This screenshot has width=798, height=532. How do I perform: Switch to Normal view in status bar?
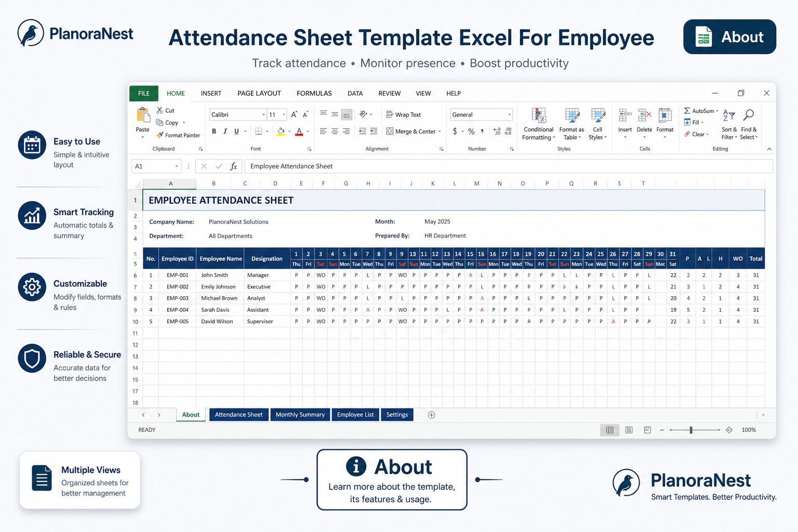(x=610, y=430)
